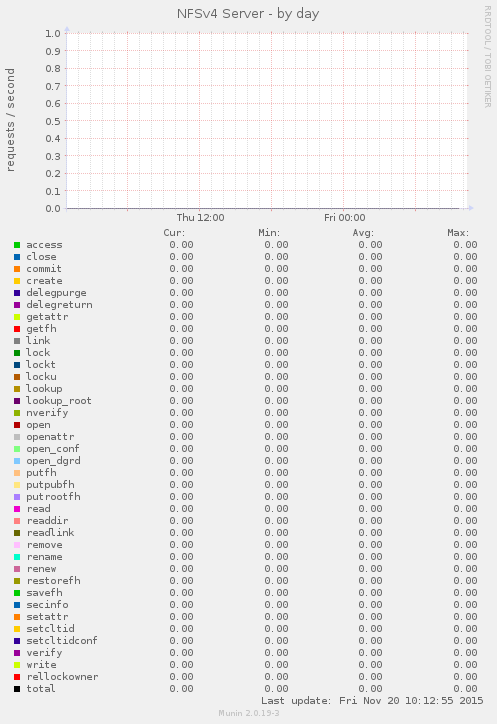
Task: Click the red swatch beside getfh
Action: pos(17,329)
